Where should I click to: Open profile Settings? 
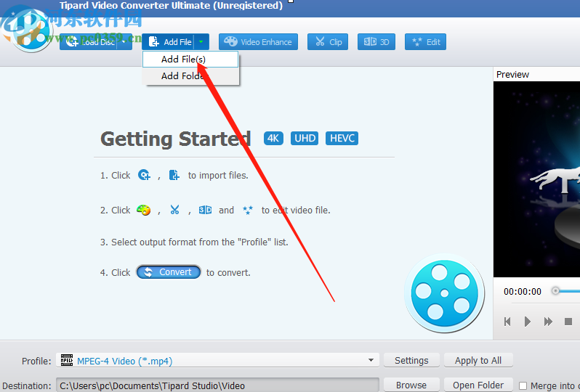coord(411,360)
